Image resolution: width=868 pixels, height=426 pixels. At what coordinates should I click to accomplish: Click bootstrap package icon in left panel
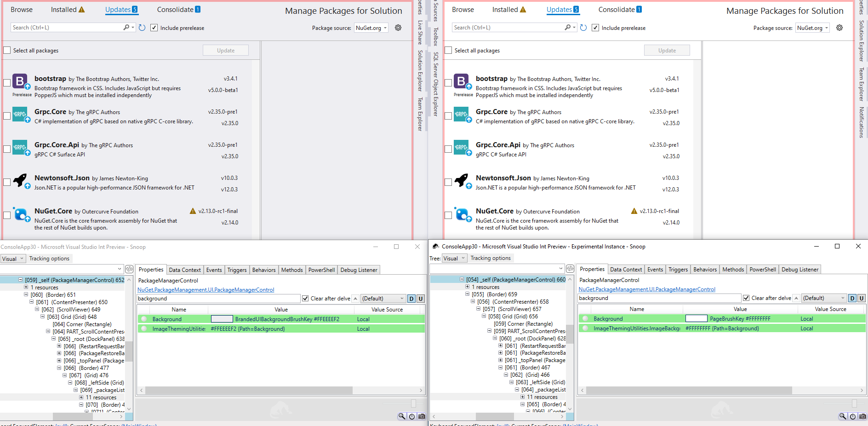pos(21,82)
